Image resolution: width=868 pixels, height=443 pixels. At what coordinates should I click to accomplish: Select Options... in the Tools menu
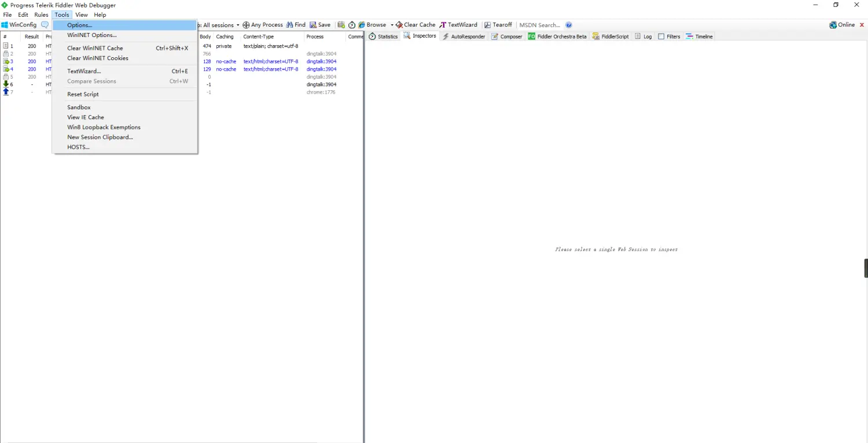79,25
